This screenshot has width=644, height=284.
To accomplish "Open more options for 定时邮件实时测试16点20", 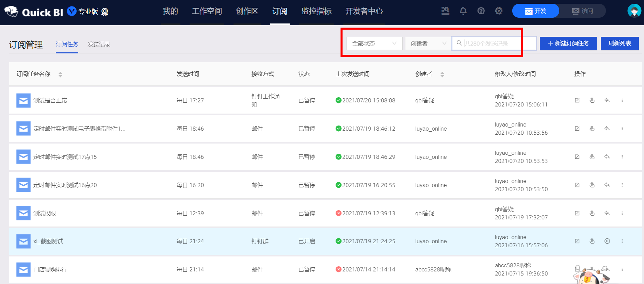I will pyautogui.click(x=622, y=185).
